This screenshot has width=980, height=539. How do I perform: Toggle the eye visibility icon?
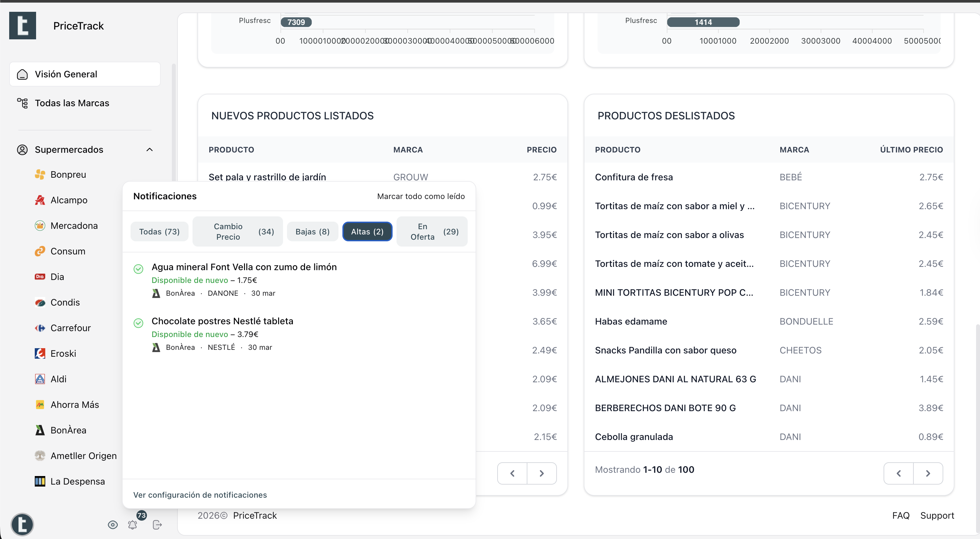[x=112, y=525]
